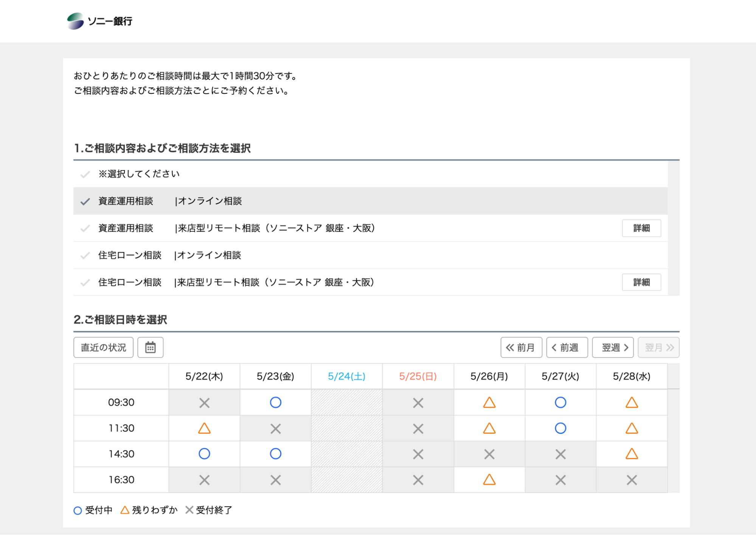
Task: Go to previous week with 前週
Action: 567,347
